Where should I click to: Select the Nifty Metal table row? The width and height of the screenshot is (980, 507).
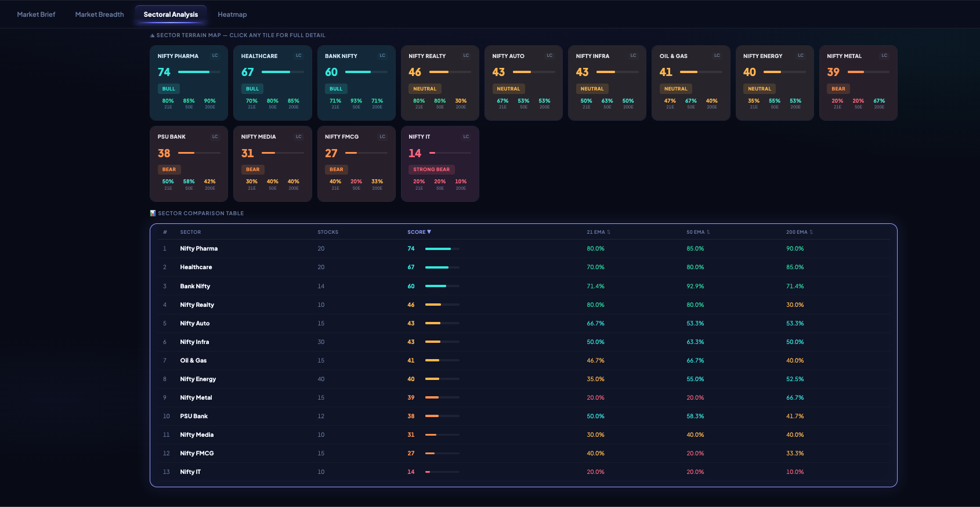point(523,397)
